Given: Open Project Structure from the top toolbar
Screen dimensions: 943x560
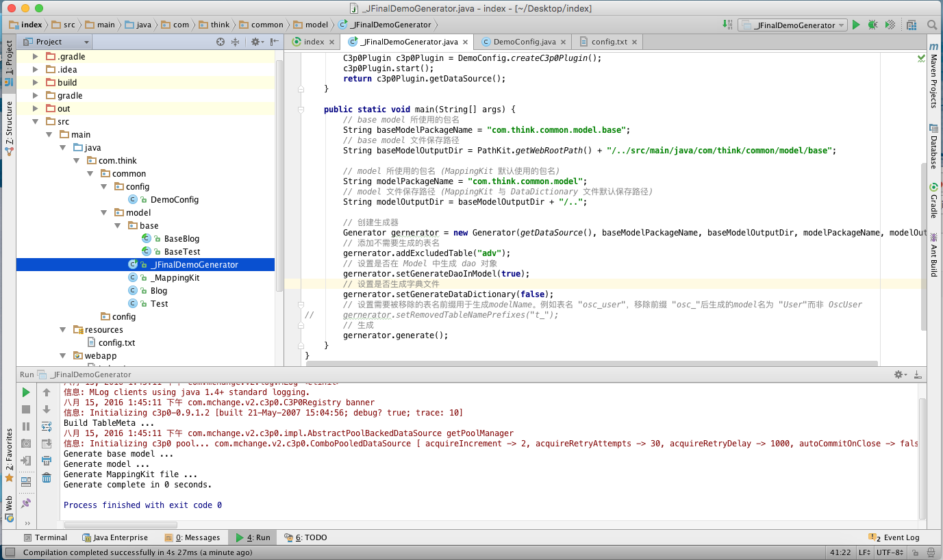Looking at the screenshot, I should (911, 25).
